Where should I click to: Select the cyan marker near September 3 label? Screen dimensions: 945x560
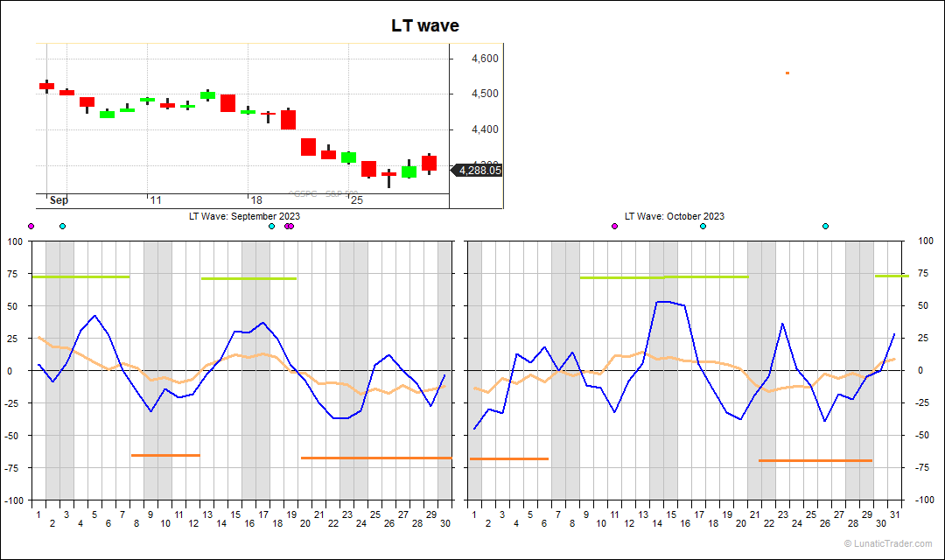[x=61, y=225]
